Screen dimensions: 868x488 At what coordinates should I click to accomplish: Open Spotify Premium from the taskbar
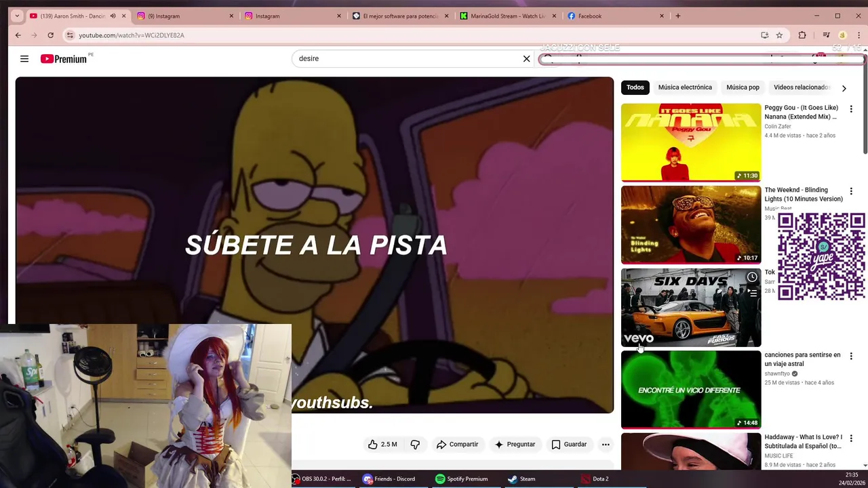point(462,479)
